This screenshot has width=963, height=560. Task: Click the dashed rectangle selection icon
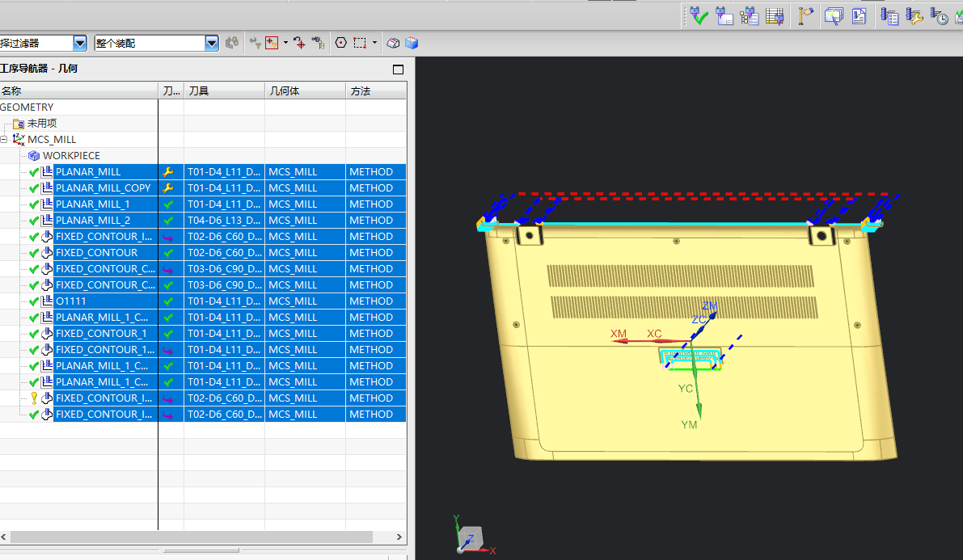click(360, 42)
